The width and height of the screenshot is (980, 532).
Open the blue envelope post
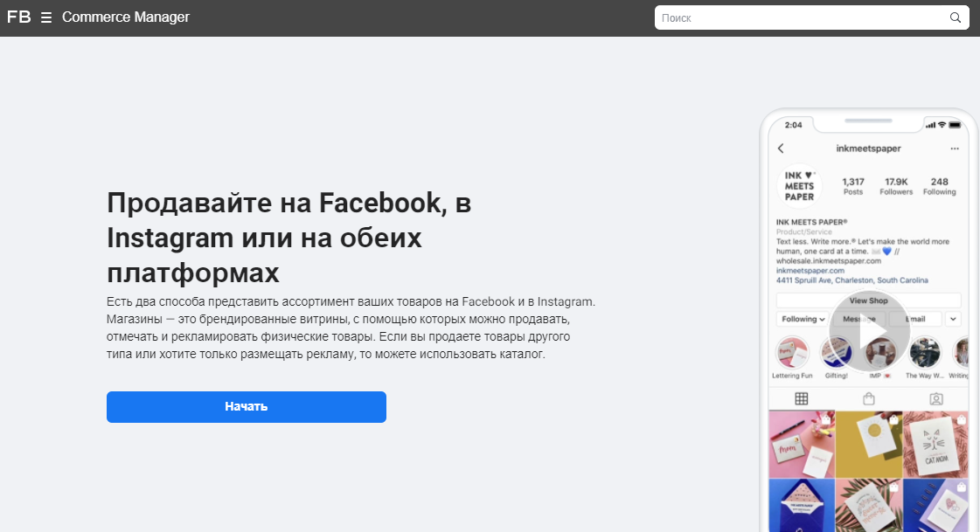tap(802, 505)
